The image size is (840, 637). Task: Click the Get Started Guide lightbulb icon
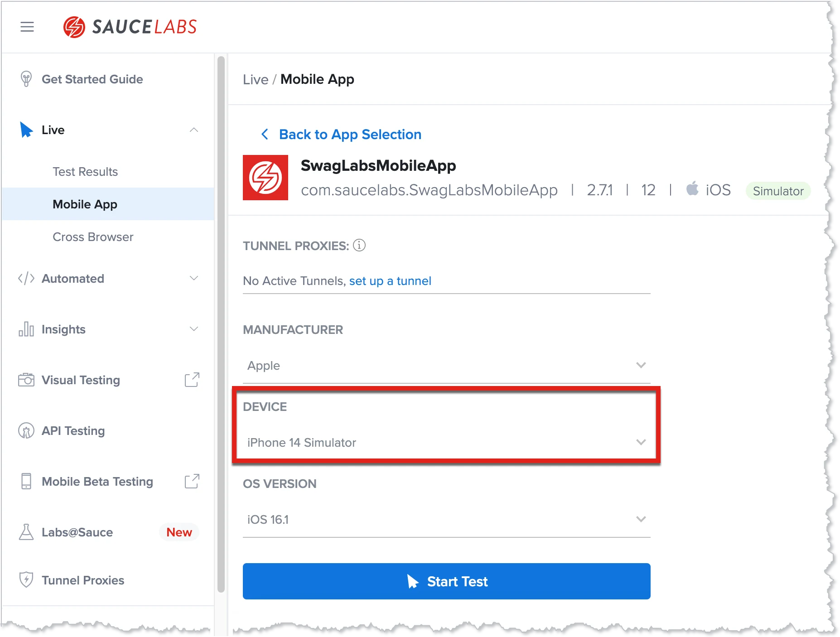[26, 79]
